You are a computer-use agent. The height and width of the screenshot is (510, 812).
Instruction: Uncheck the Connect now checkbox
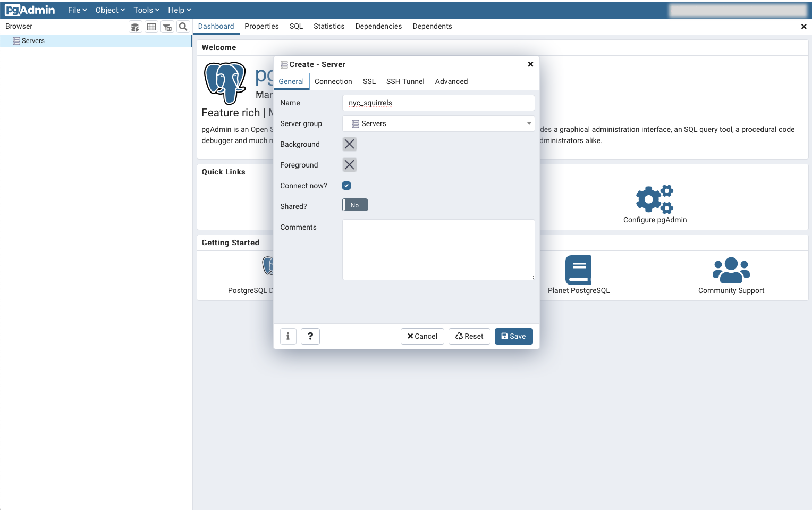pos(346,186)
